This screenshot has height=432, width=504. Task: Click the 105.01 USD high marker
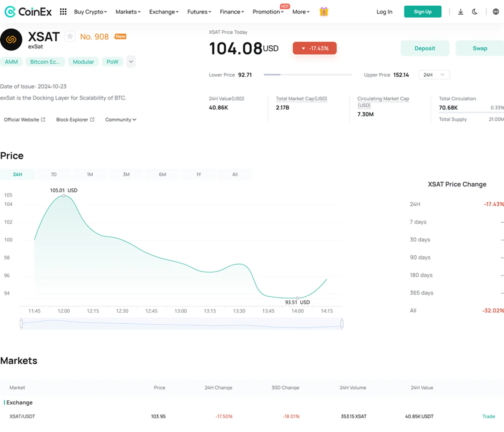64,196
